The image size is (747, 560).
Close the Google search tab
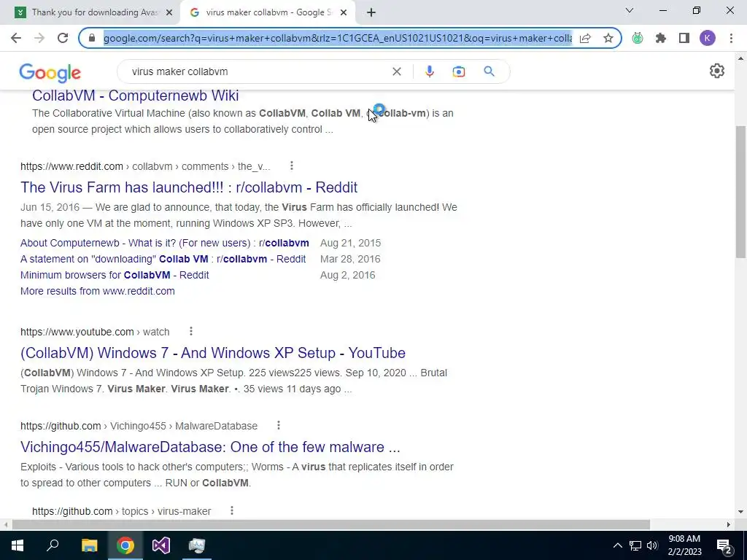[x=344, y=13]
